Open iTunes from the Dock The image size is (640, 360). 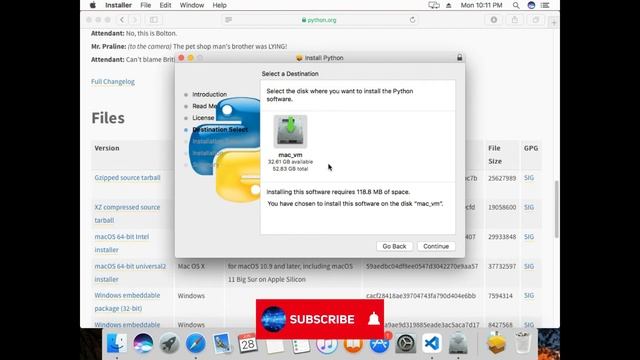click(327, 345)
